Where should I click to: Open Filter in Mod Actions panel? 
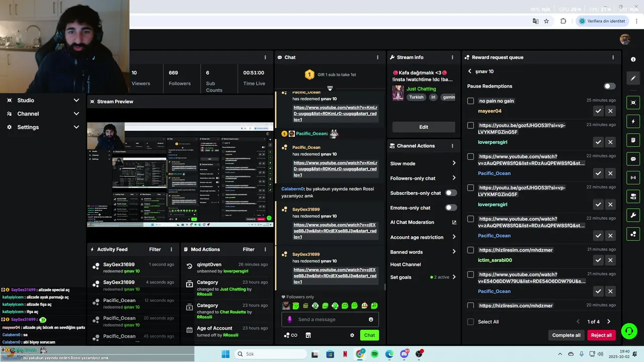[x=249, y=249]
